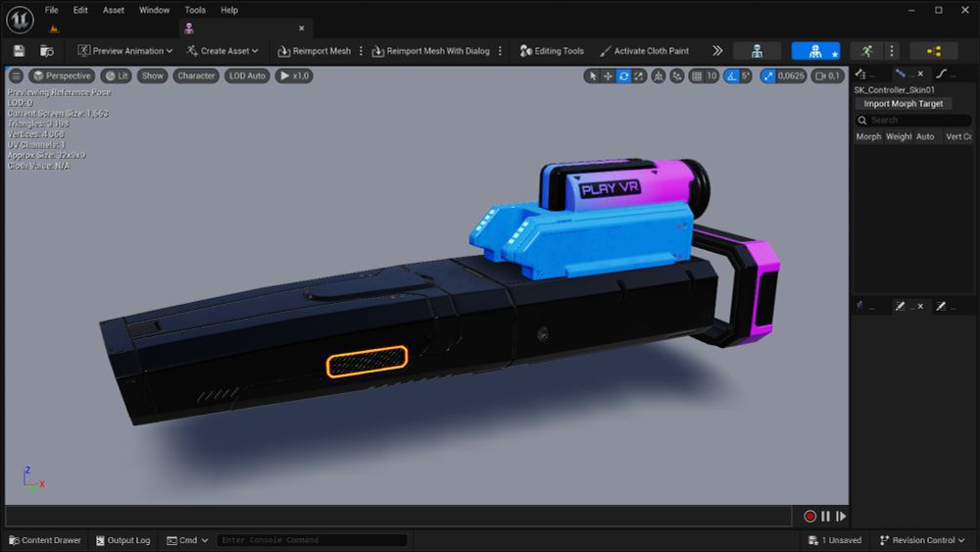Open the curve tab in right panel
The width and height of the screenshot is (980, 552).
947,74
